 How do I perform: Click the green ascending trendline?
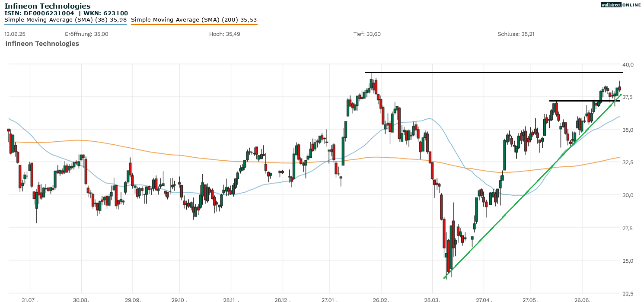pyautogui.click(x=532, y=187)
